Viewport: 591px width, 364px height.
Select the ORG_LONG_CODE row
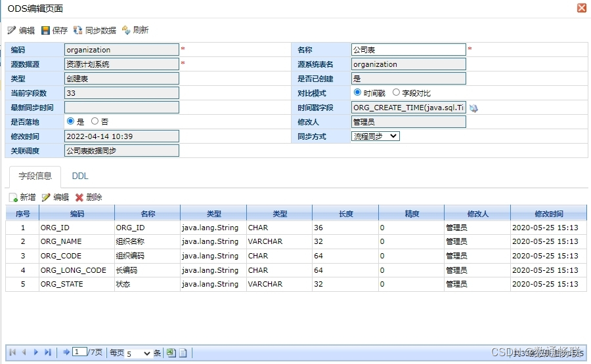pos(296,270)
